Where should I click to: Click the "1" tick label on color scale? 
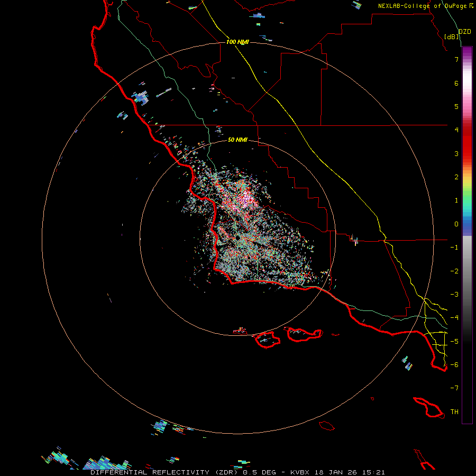tap(456, 200)
